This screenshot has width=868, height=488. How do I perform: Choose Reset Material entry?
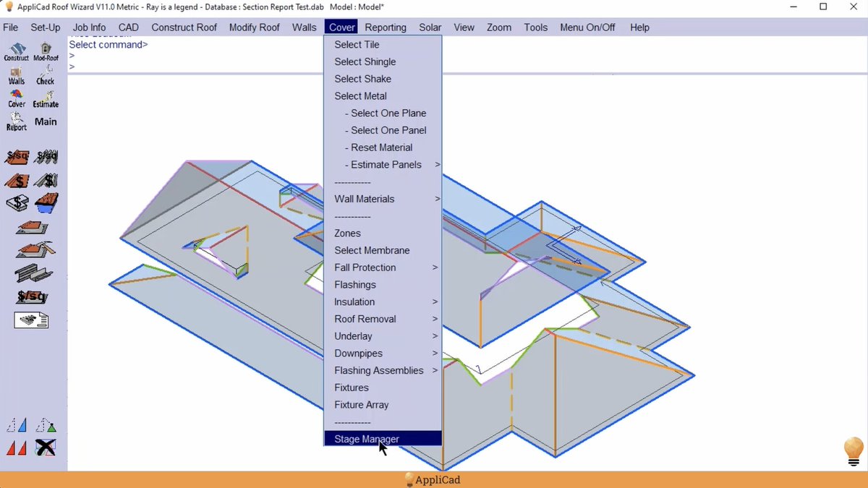(x=383, y=147)
